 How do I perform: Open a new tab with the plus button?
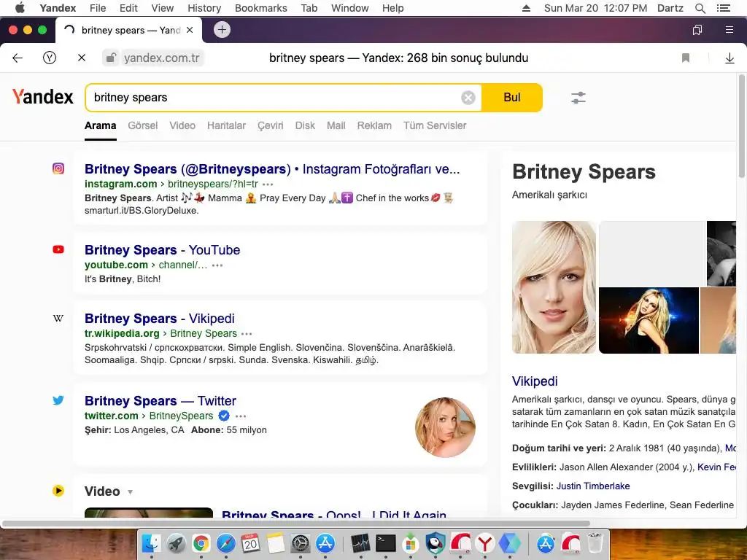222,30
